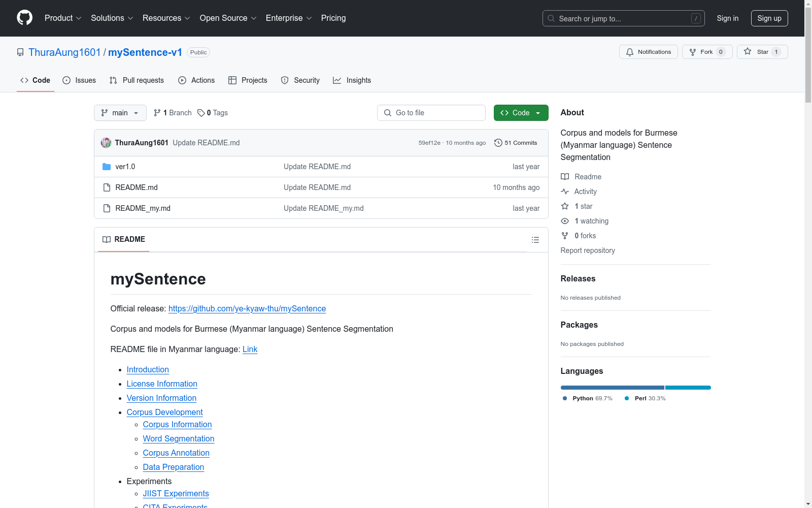This screenshot has width=812, height=508.
Task: Open the Myanmar language README Link
Action: coord(250,349)
